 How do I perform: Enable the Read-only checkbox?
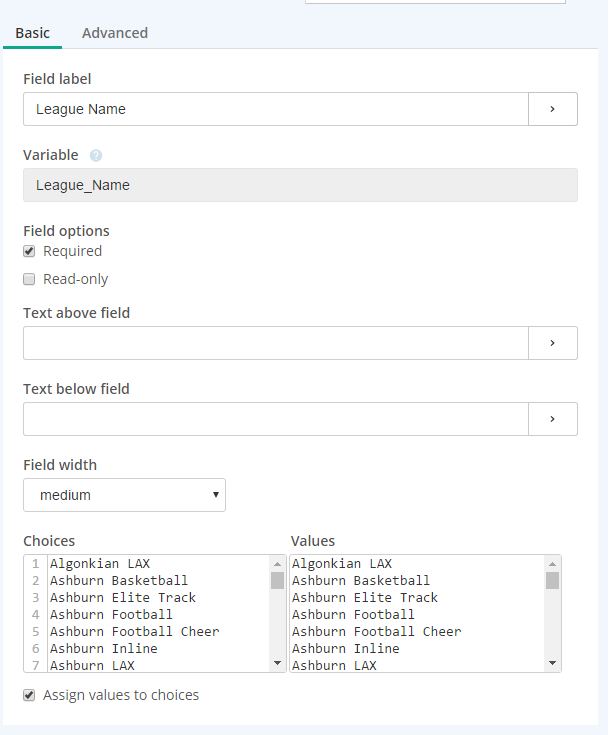tap(29, 279)
